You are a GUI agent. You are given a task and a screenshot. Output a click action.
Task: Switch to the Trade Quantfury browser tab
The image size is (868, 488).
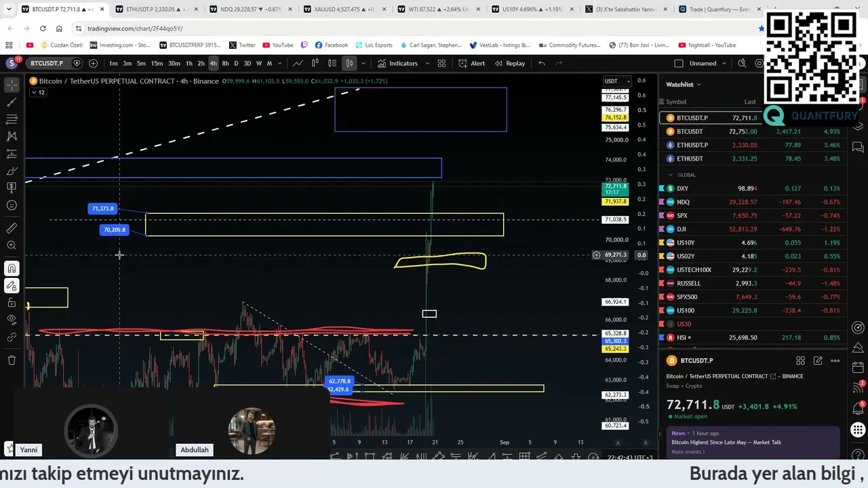pos(719,9)
